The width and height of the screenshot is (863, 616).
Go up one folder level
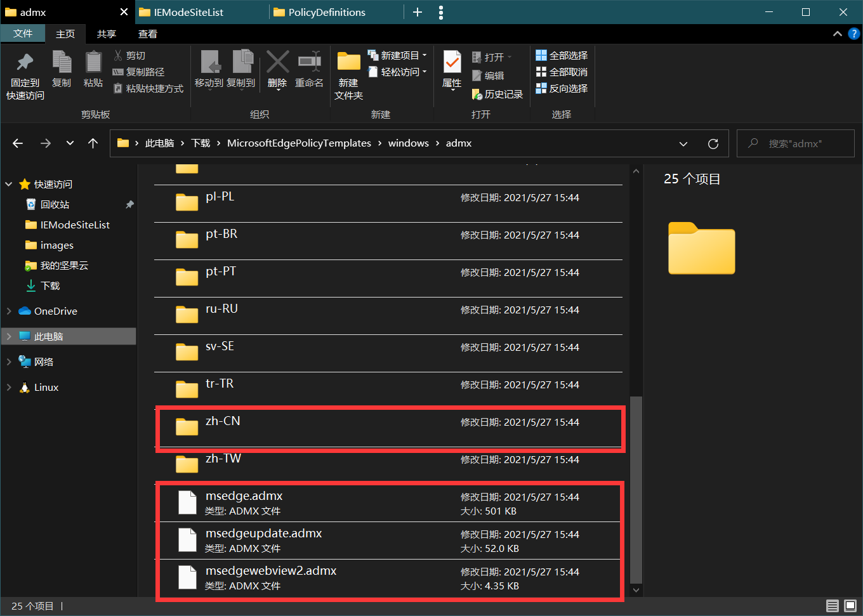(x=93, y=143)
